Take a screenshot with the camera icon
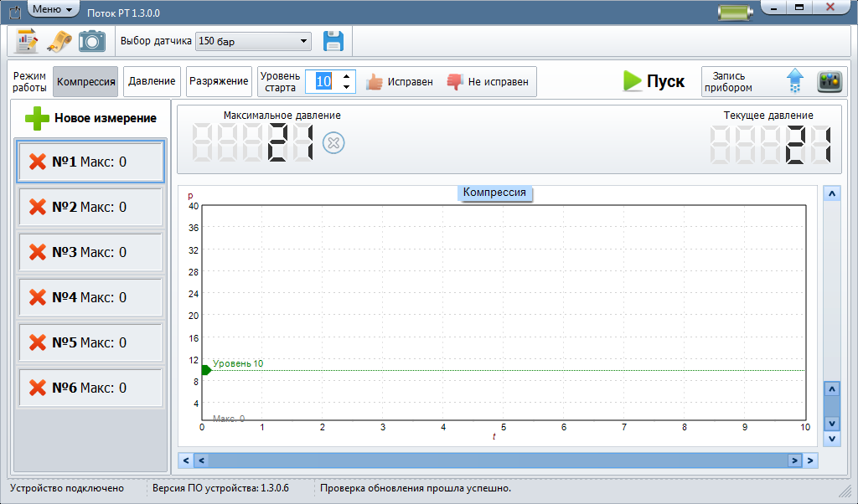This screenshot has width=858, height=504. point(91,41)
